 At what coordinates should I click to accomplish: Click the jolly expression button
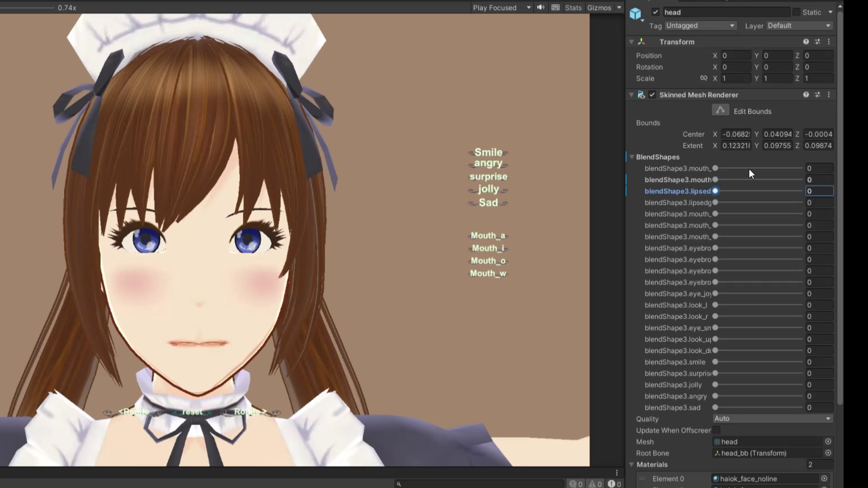click(x=488, y=189)
